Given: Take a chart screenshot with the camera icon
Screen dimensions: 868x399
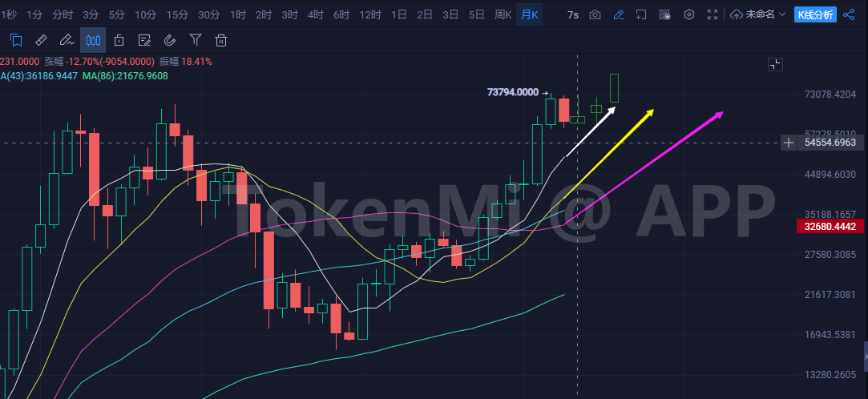Looking at the screenshot, I should click(x=595, y=14).
